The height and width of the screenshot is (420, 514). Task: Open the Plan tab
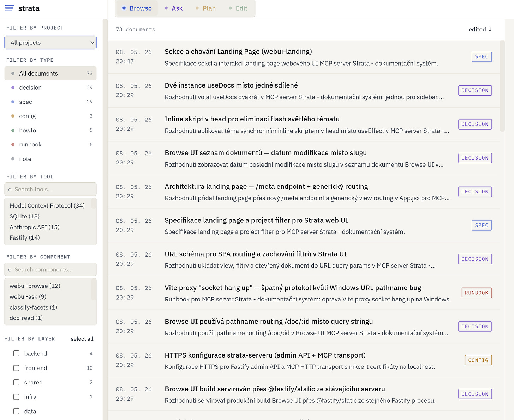[x=205, y=8]
